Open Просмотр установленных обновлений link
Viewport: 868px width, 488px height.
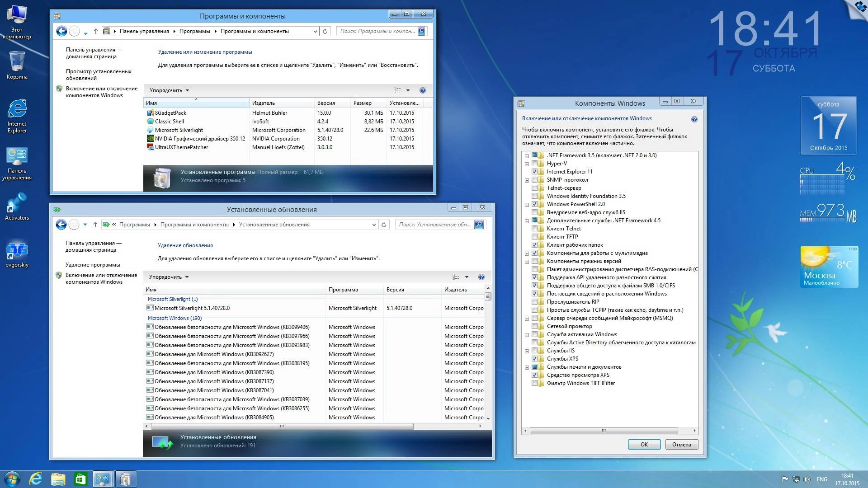[x=99, y=75]
